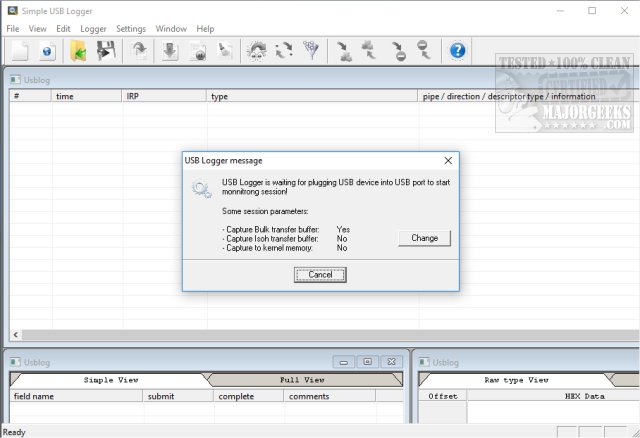
Task: Restore the bottom-left Usblog pane
Action: tap(367, 362)
